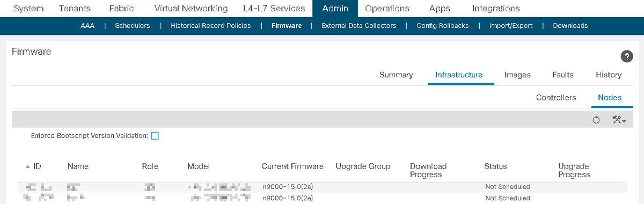Switch to the Controllers sub-tab
Screen dimensions: 644x204
click(x=556, y=98)
